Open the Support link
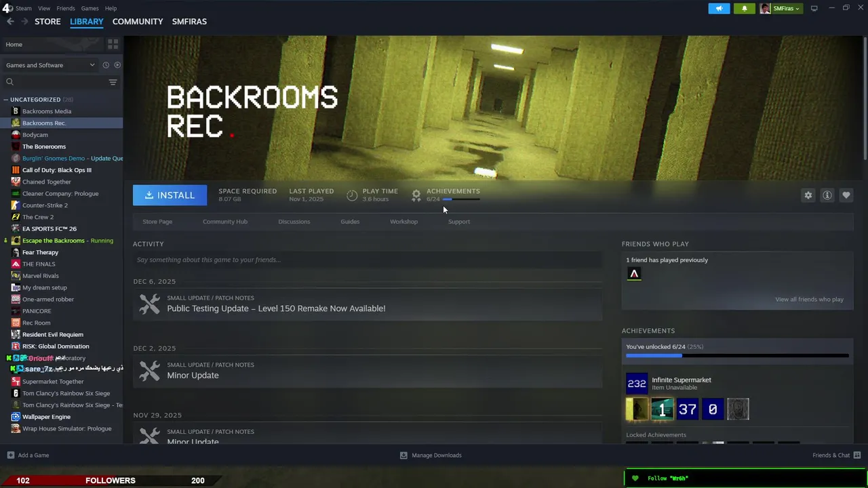 [x=459, y=222]
